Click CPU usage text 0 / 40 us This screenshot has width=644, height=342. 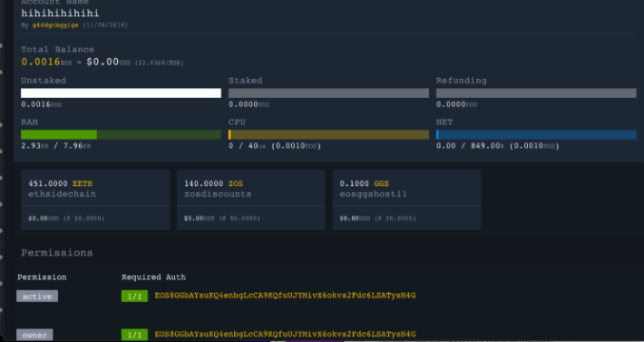[249, 146]
